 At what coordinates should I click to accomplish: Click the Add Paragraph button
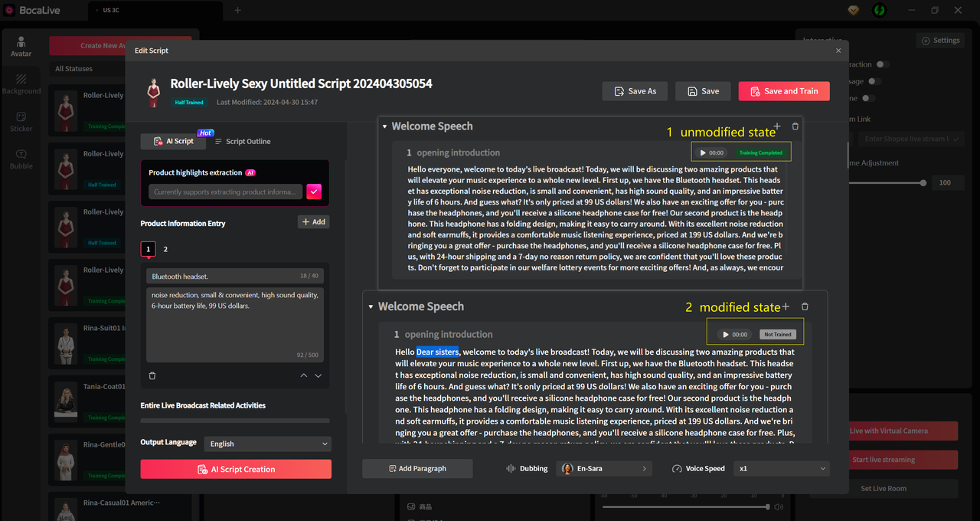pyautogui.click(x=417, y=468)
